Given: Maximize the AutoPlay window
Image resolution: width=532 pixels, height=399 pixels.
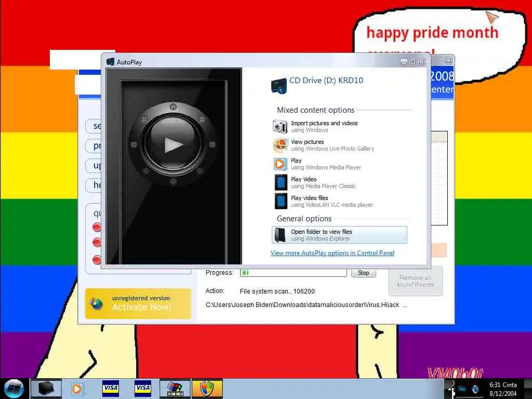Looking at the screenshot, I should click(413, 62).
